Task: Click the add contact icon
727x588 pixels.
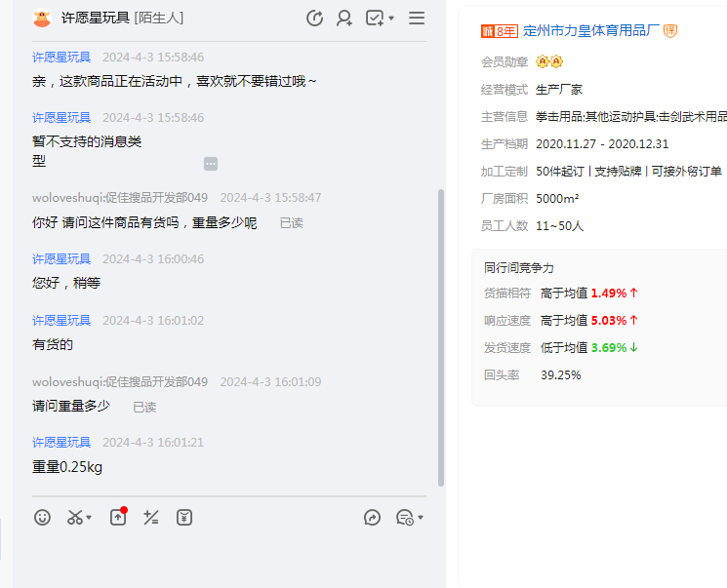Action: (x=344, y=18)
